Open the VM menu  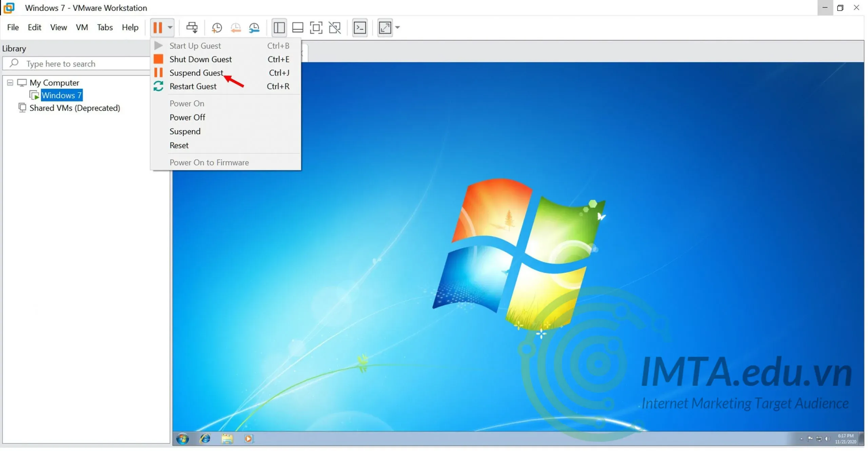[82, 27]
